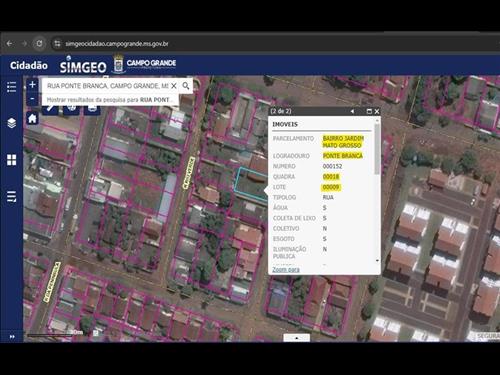The image size is (500, 375).
Task: Zoom in with the plus button
Action: [x=32, y=85]
